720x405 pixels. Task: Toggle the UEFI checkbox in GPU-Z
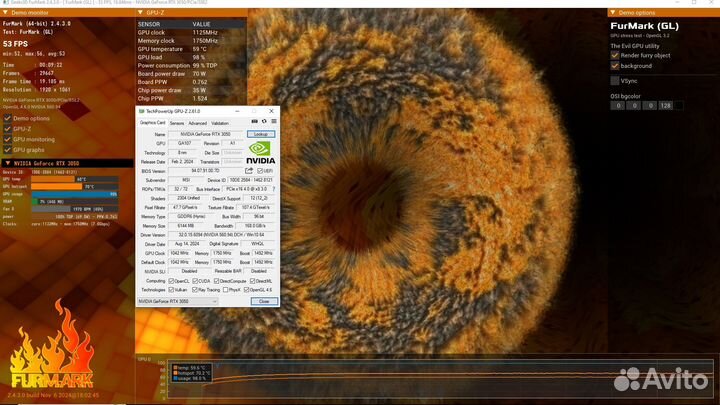[x=260, y=171]
